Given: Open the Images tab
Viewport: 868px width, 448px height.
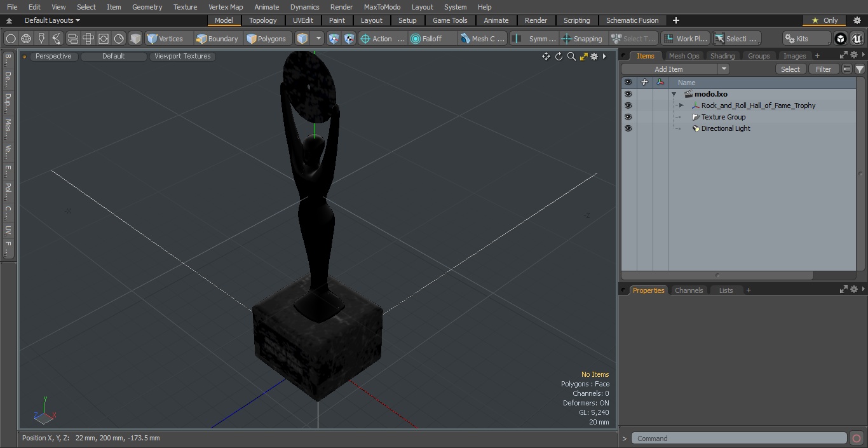Looking at the screenshot, I should click(x=794, y=56).
